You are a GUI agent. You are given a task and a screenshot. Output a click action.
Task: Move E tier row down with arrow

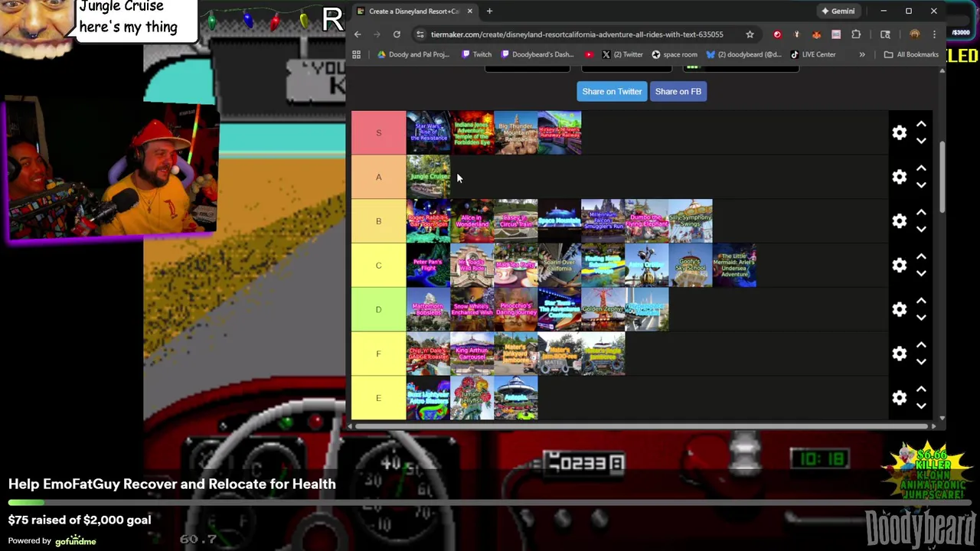point(921,406)
